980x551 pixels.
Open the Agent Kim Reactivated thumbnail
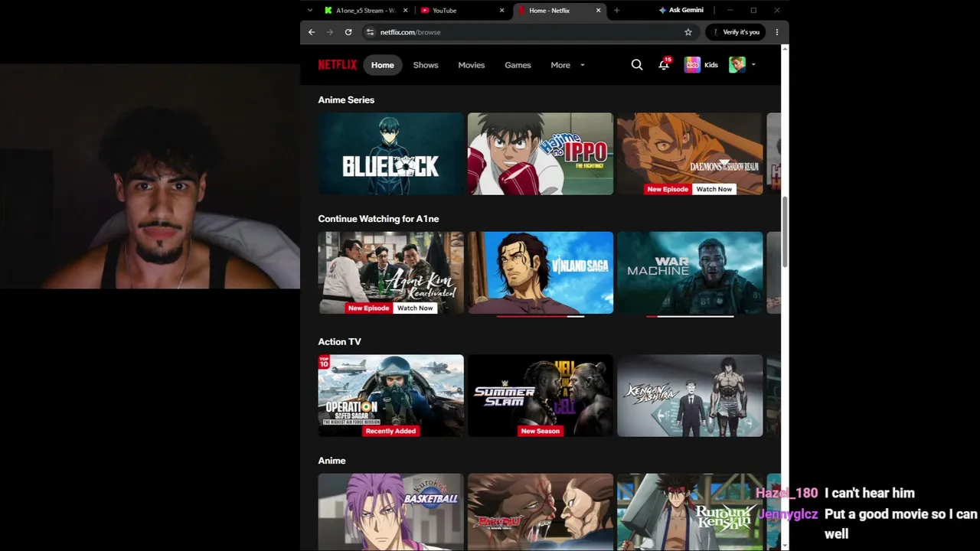pyautogui.click(x=391, y=272)
